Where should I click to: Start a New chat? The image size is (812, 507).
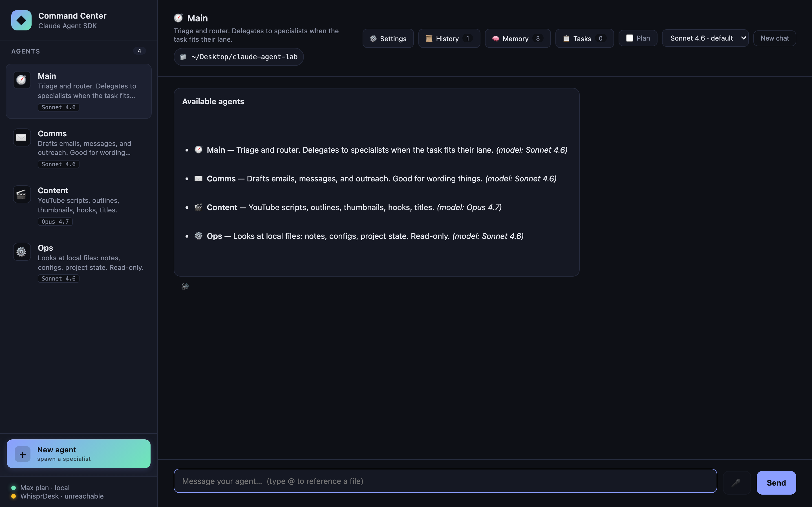click(775, 38)
